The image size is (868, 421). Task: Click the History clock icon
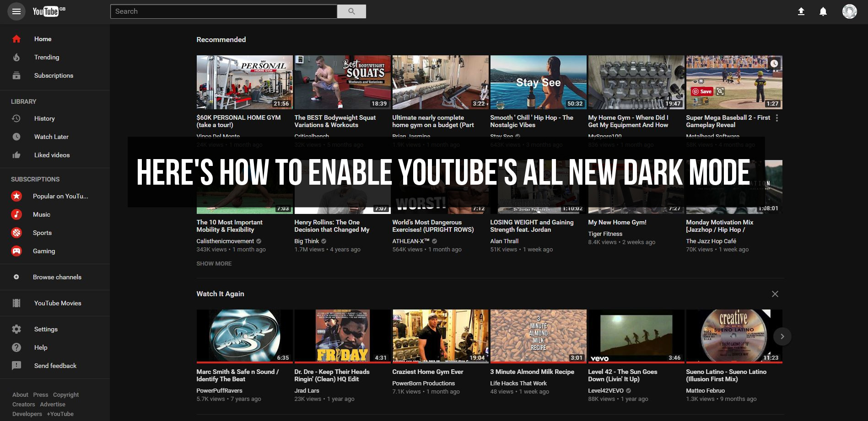coord(16,118)
